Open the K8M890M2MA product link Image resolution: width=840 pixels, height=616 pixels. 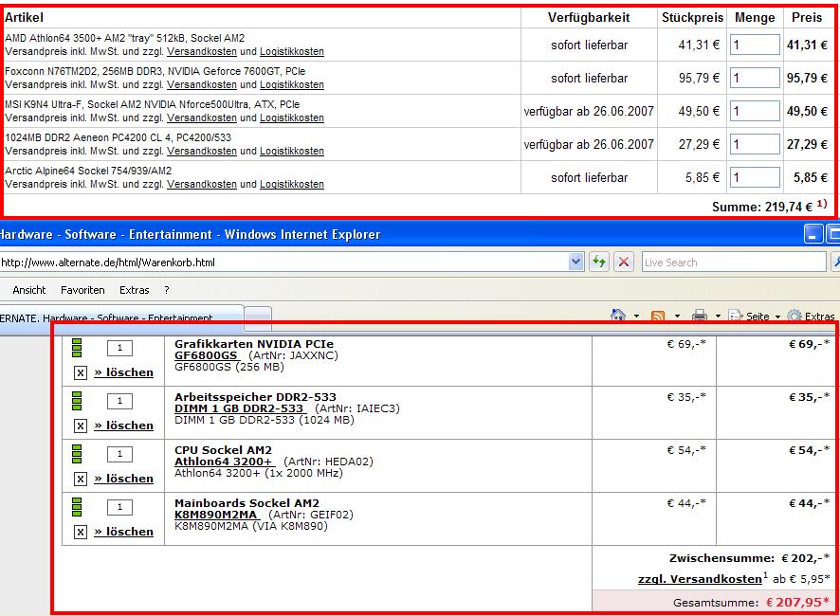pyautogui.click(x=216, y=515)
